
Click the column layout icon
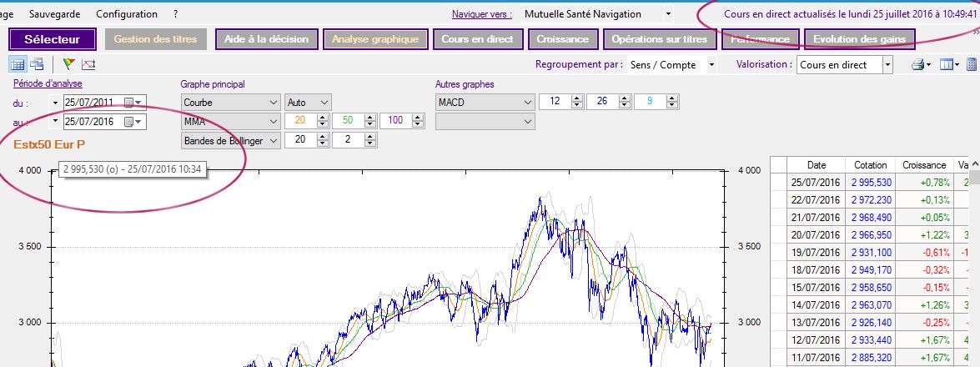click(x=947, y=64)
